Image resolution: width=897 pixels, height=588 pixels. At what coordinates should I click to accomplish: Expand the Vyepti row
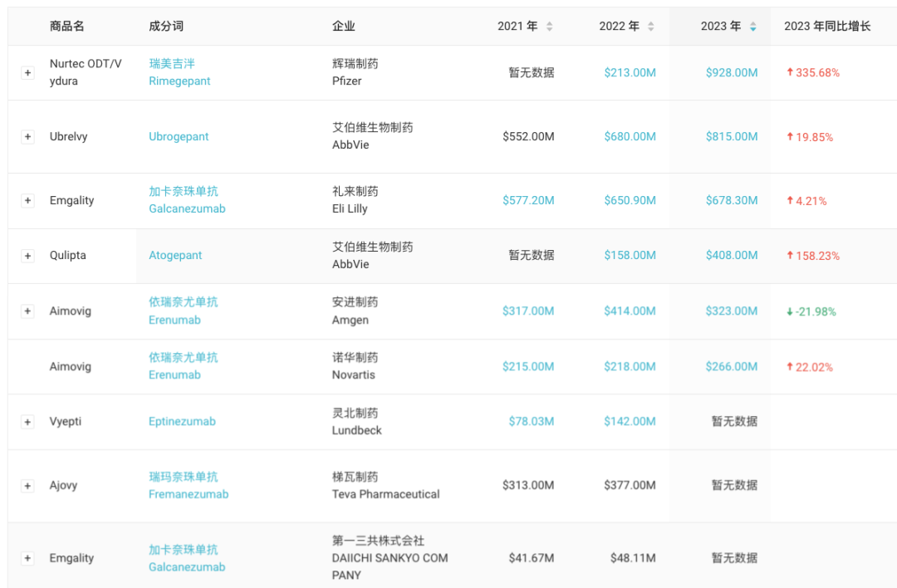click(x=27, y=422)
